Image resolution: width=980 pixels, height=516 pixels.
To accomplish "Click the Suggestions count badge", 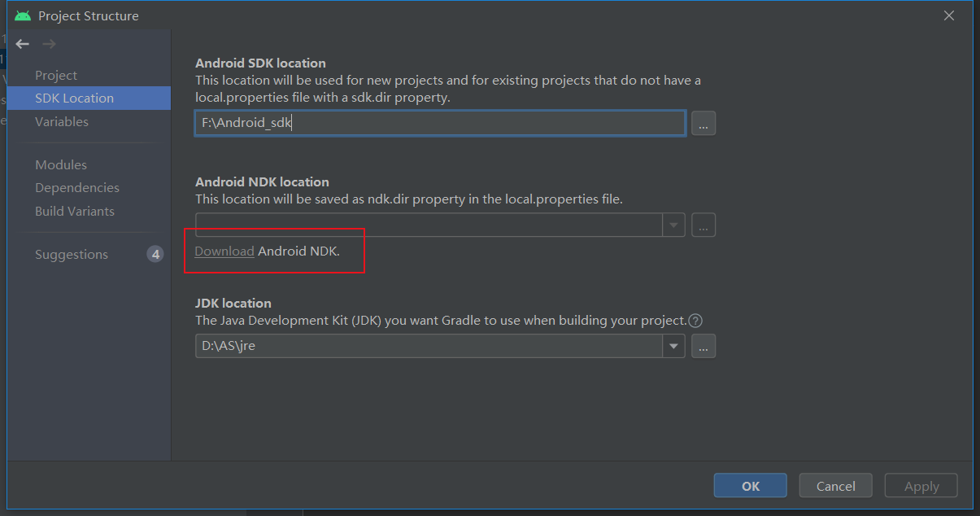I will (x=155, y=255).
